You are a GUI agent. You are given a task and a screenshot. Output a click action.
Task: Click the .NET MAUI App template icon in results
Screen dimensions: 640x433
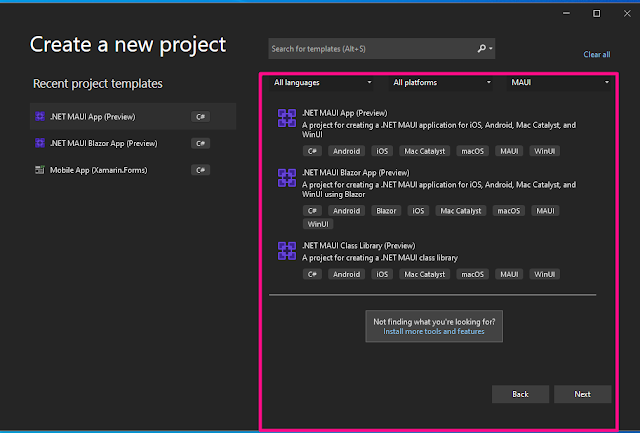[286, 119]
